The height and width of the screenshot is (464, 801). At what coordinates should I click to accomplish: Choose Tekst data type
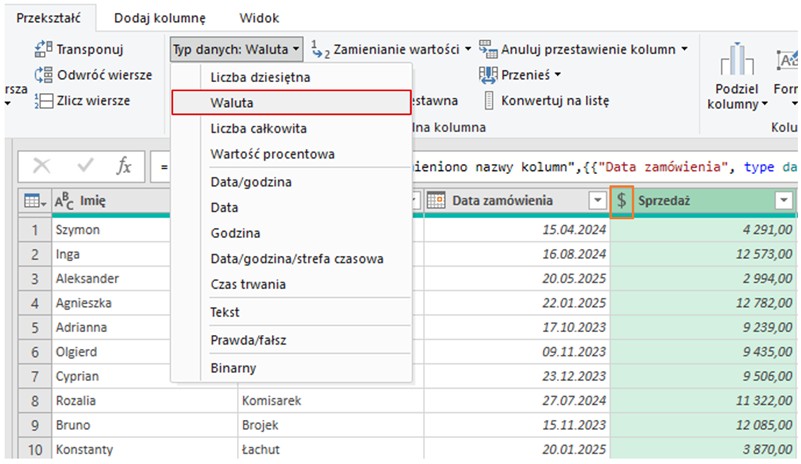click(x=291, y=312)
